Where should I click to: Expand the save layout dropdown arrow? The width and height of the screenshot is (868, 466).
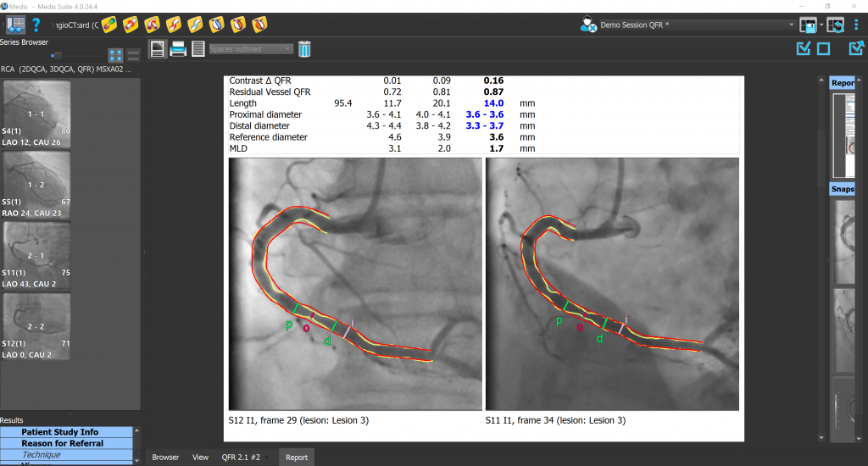[x=821, y=25]
